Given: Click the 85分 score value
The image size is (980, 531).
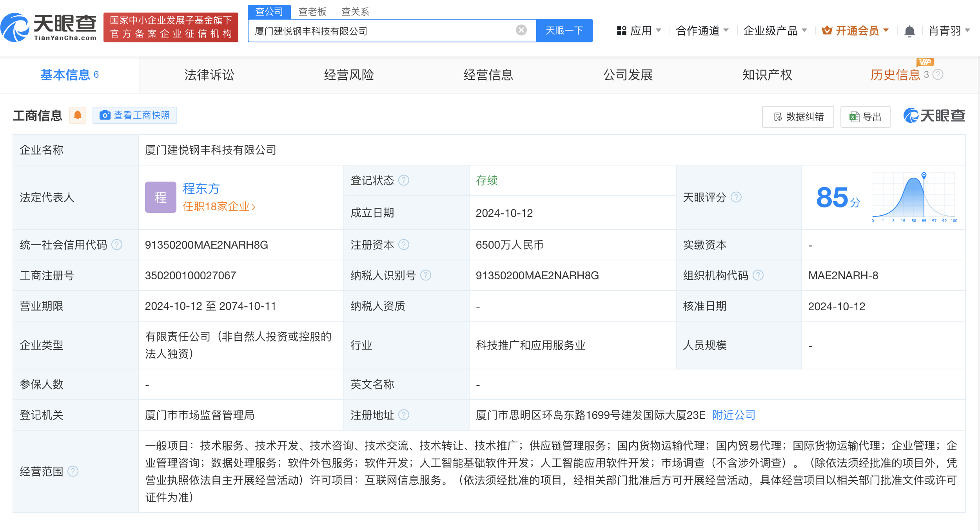Looking at the screenshot, I should coord(838,197).
